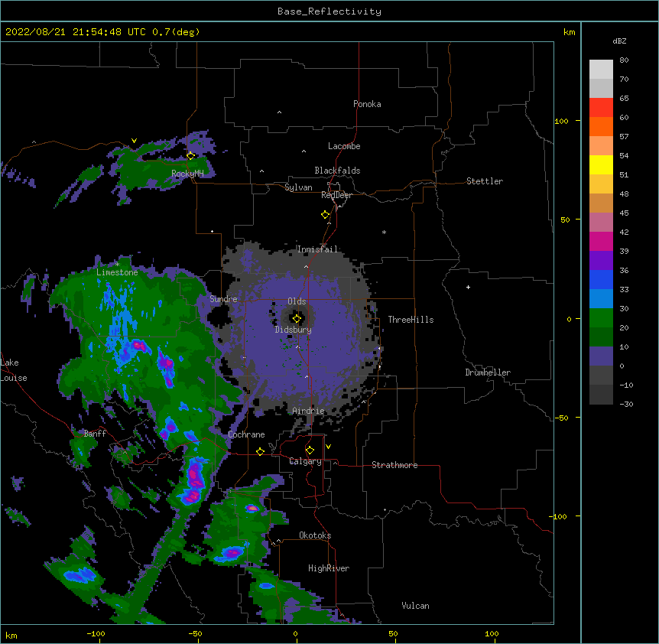Click the yellow diamond marker south of RedDeer
The width and height of the screenshot is (659, 644).
pos(325,215)
